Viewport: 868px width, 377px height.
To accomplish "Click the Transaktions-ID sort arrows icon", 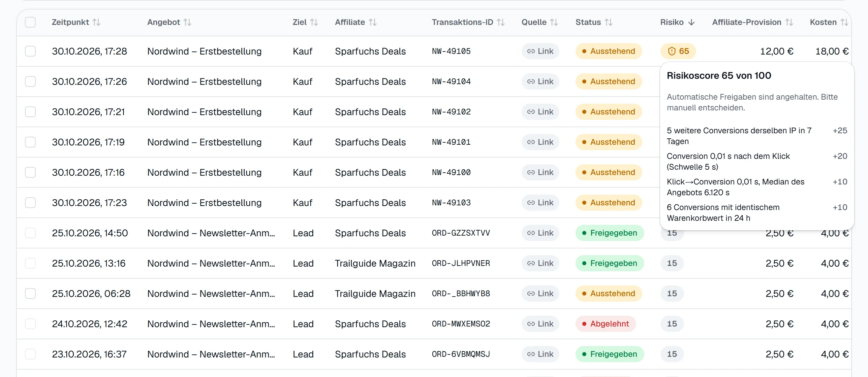I will (x=501, y=22).
